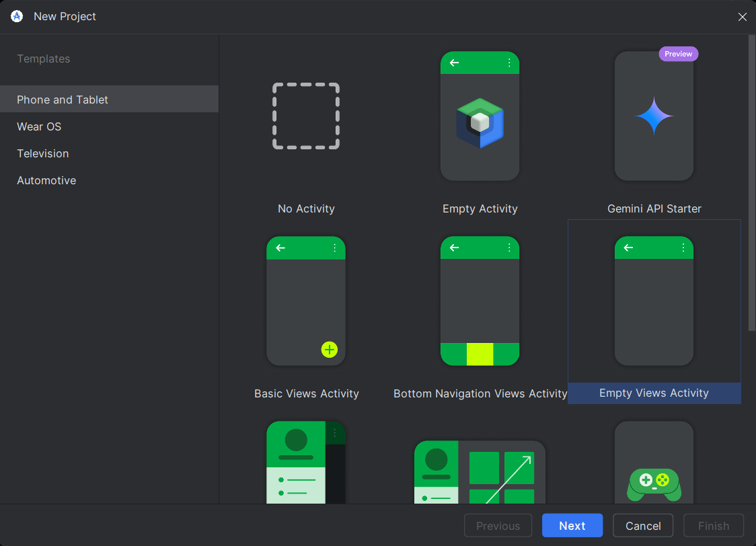Click the Android Studio logo icon
Image resolution: width=756 pixels, height=546 pixels.
(x=16, y=16)
